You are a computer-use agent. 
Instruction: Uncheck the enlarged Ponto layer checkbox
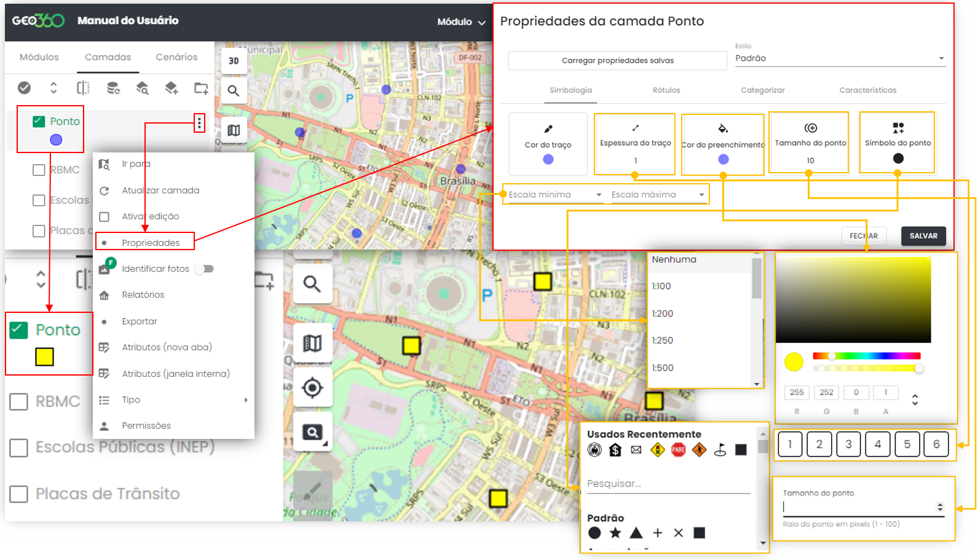[x=19, y=330]
